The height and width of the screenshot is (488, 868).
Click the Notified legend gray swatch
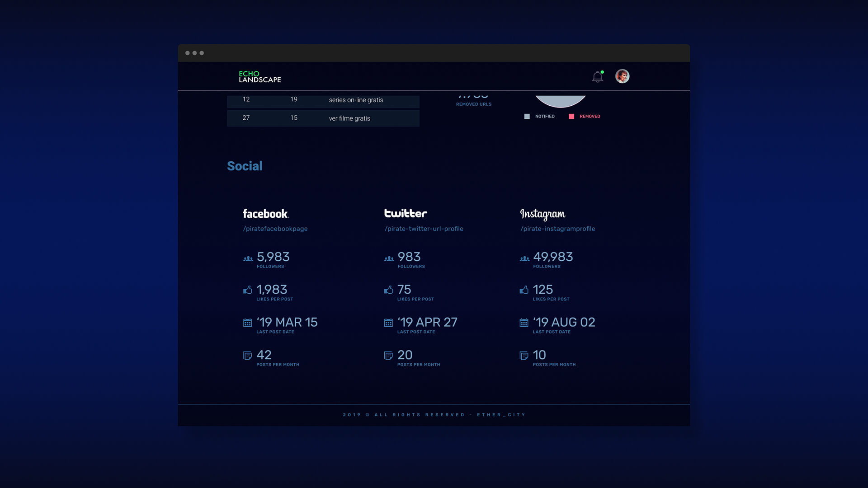coord(527,117)
